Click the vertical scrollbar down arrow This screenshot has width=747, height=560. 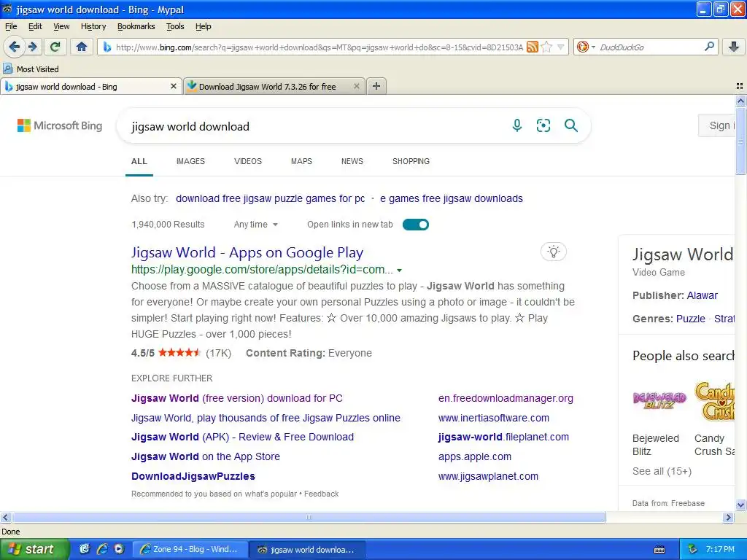coord(740,505)
